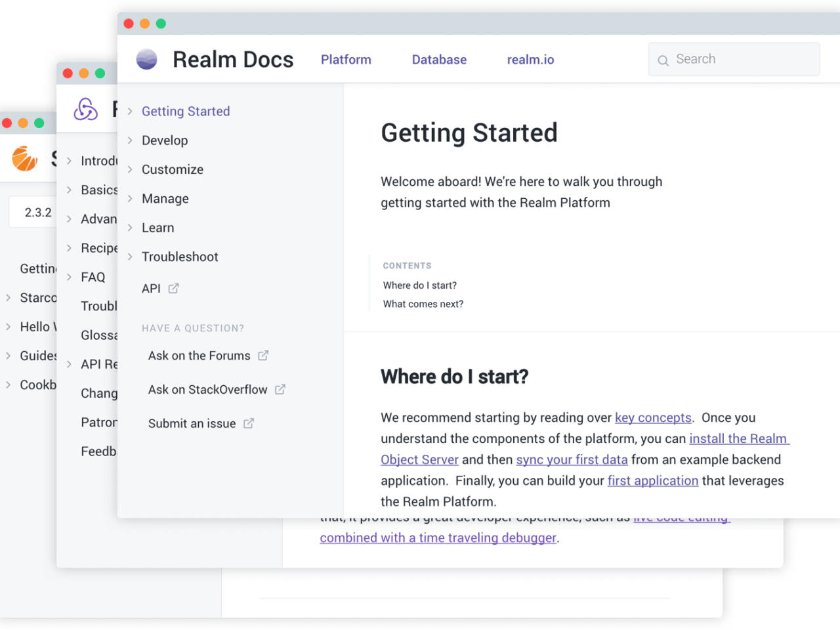Click the Redux logo in the middle window
This screenshot has height=630, width=840.
point(86,109)
